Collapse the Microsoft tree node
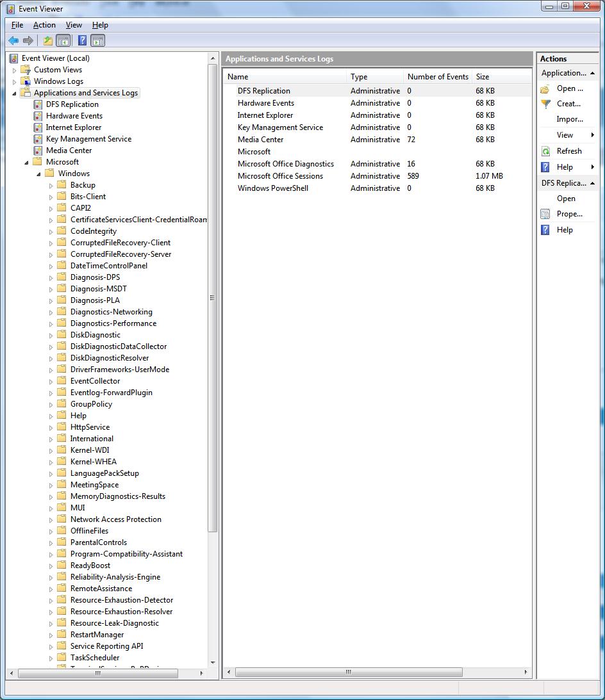This screenshot has width=605, height=700. pyautogui.click(x=26, y=163)
